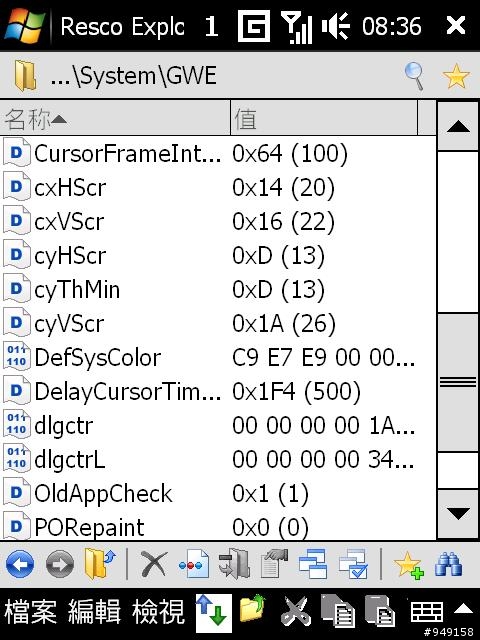Click the blue back arrow icon
Screen dimensions: 480x640
click(20, 564)
